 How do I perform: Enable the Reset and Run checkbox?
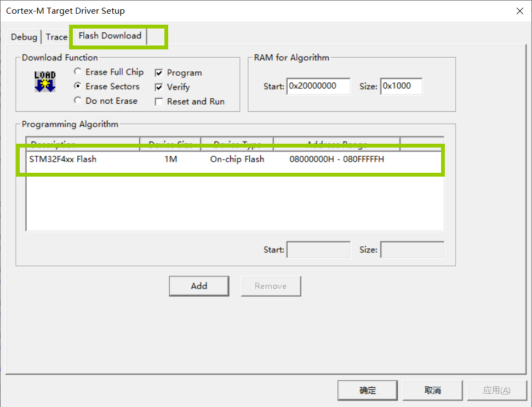tap(159, 101)
